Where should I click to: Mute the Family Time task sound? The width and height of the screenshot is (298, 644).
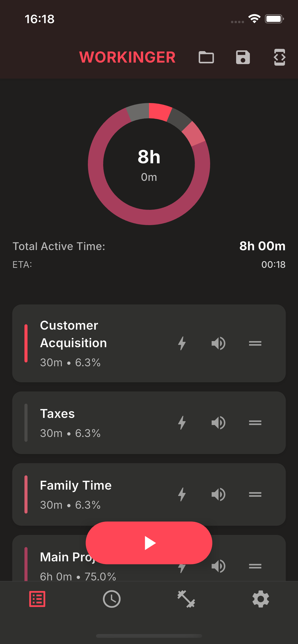click(x=219, y=494)
